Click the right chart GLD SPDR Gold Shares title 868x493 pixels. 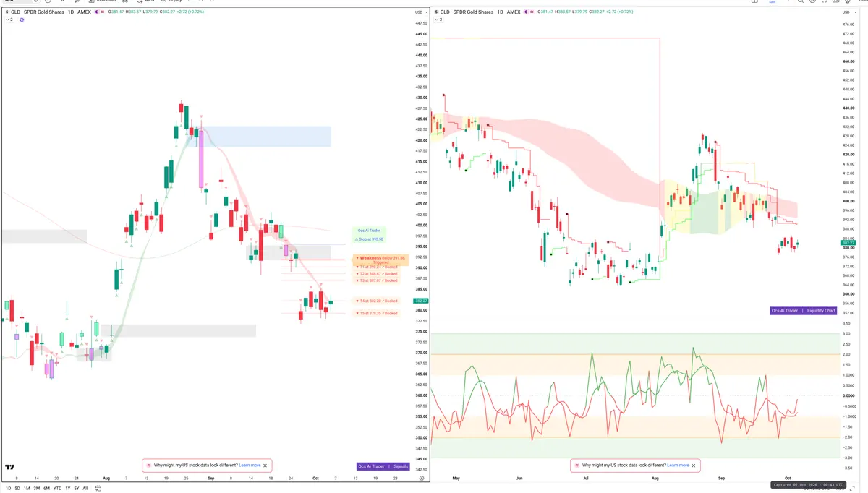480,12
